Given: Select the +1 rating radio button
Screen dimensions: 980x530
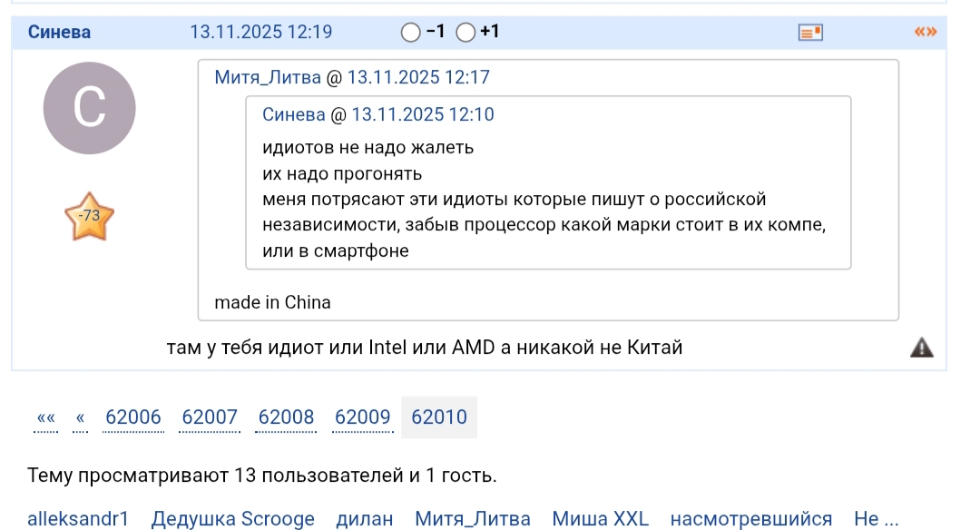Looking at the screenshot, I should pos(465,32).
